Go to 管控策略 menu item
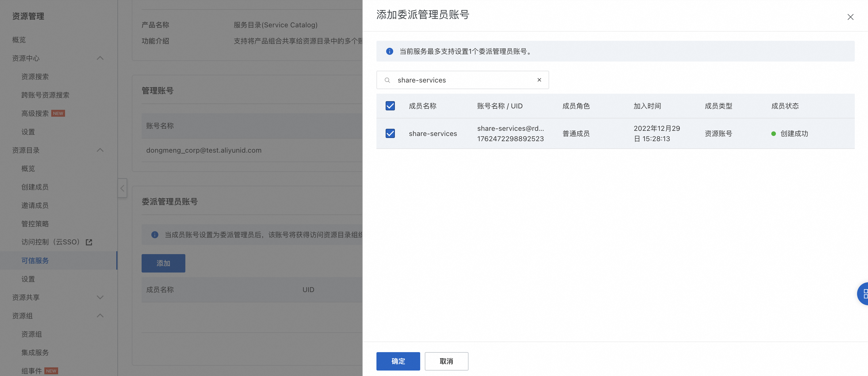Viewport: 868px width, 376px height. (35, 224)
